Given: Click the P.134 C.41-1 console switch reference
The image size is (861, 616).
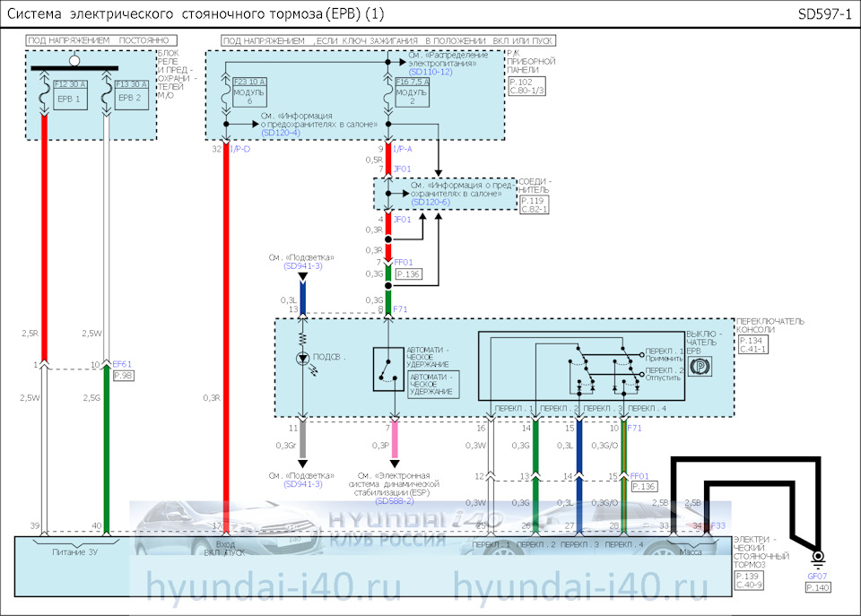Looking at the screenshot, I should [x=752, y=345].
